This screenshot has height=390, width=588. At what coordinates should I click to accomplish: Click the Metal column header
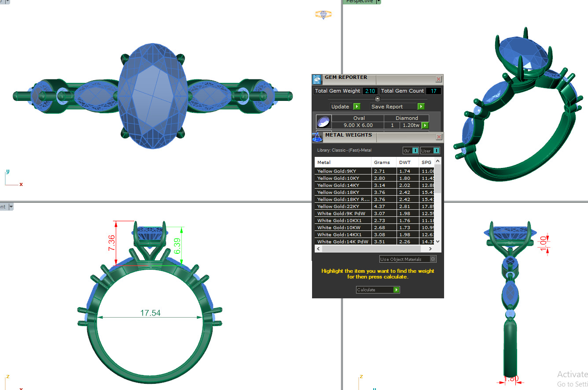coord(343,162)
